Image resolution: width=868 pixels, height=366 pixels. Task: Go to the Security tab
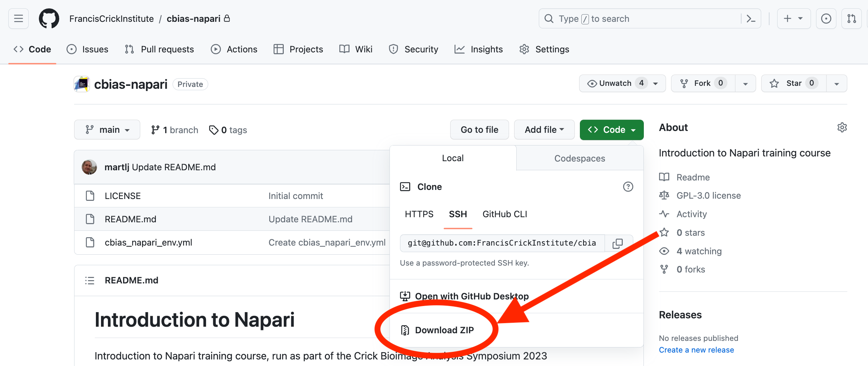coord(413,49)
